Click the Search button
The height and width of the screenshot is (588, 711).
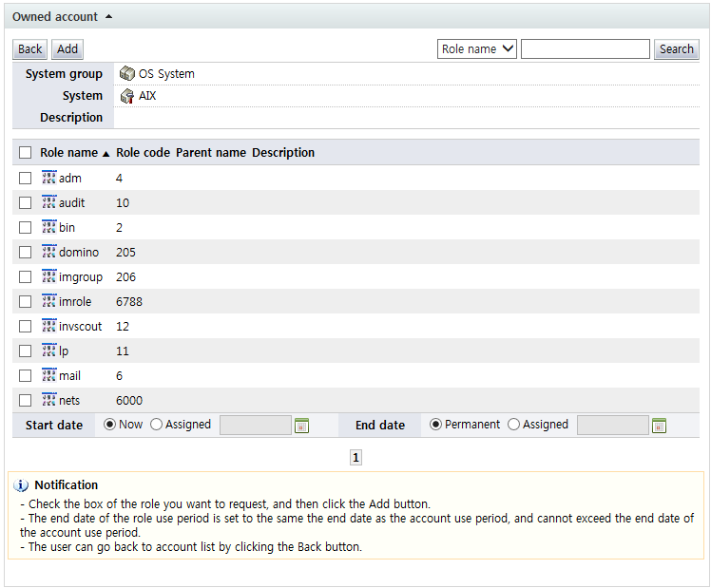pos(677,49)
